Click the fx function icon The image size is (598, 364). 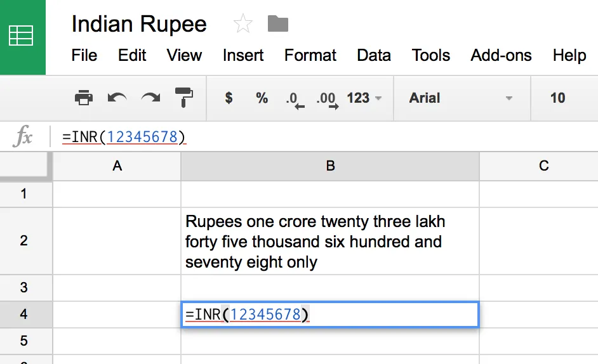click(x=22, y=136)
